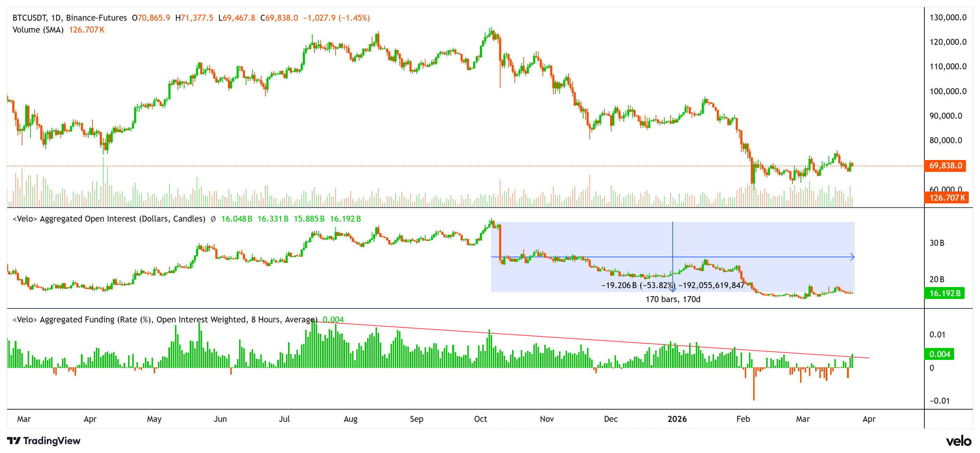Click the 170 bars, 170d measurement text
The image size is (980, 453).
(x=673, y=300)
